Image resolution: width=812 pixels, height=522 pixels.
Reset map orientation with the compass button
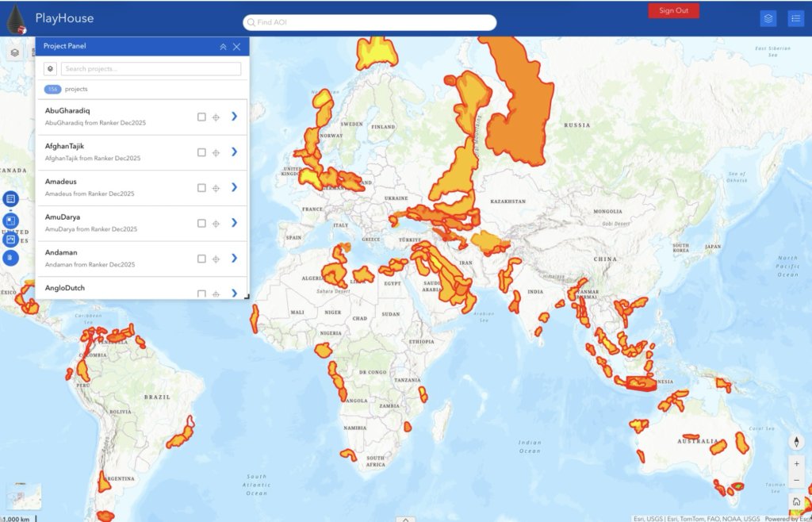[x=796, y=442]
